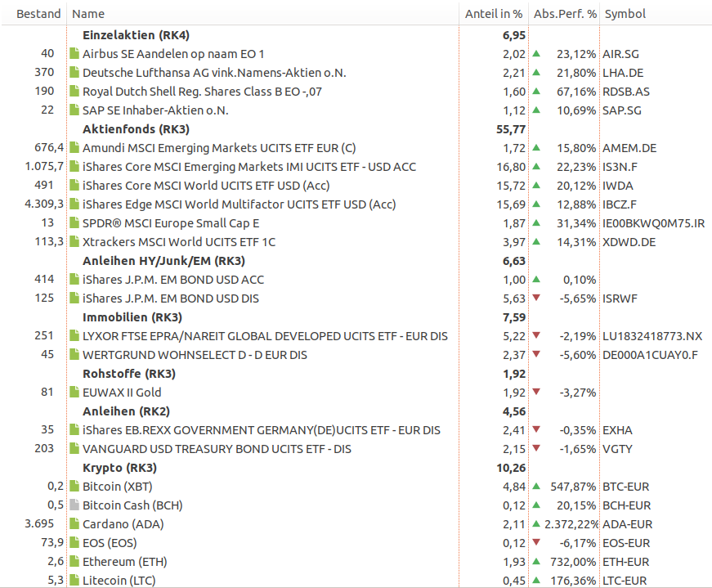This screenshot has height=588, width=712.
Task: Click the WERTGRUND WOHNSELECT icon
Action: [x=74, y=354]
